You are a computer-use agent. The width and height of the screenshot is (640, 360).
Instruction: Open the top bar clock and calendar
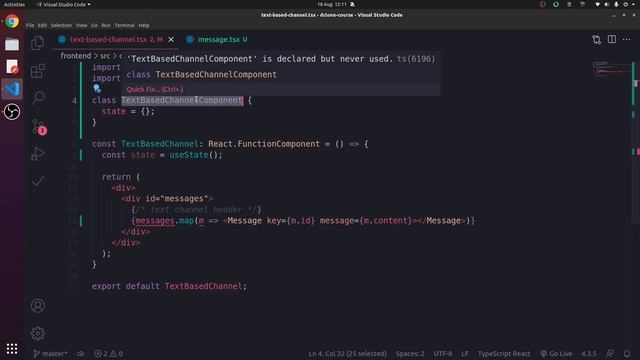(332, 4)
